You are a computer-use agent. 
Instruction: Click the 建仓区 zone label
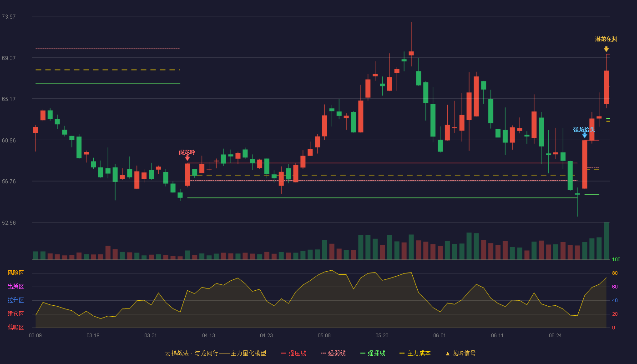coord(15,314)
